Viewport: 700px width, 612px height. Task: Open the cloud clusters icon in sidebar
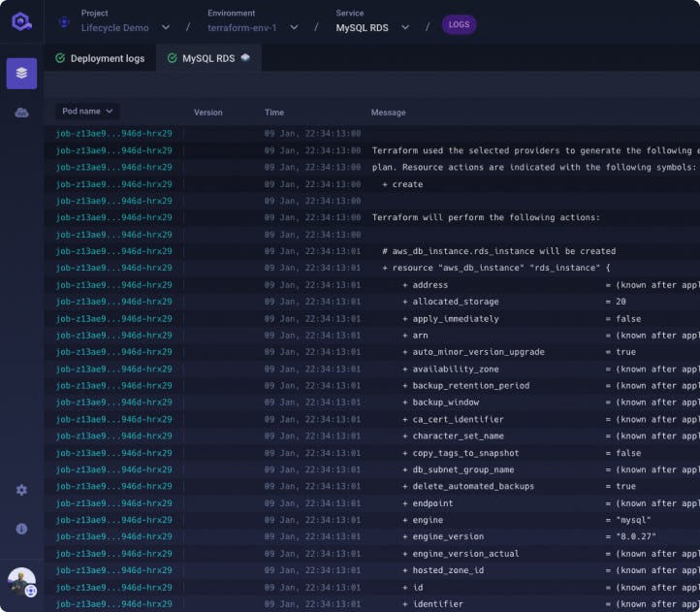(x=21, y=113)
